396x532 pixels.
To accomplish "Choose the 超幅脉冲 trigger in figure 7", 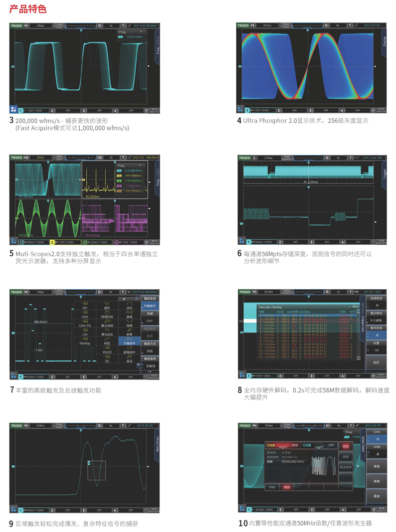I will point(129,350).
